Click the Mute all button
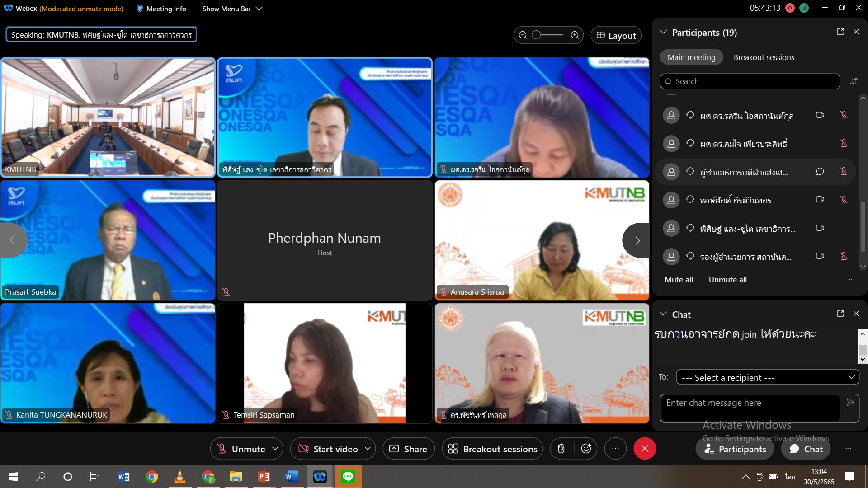 [679, 280]
